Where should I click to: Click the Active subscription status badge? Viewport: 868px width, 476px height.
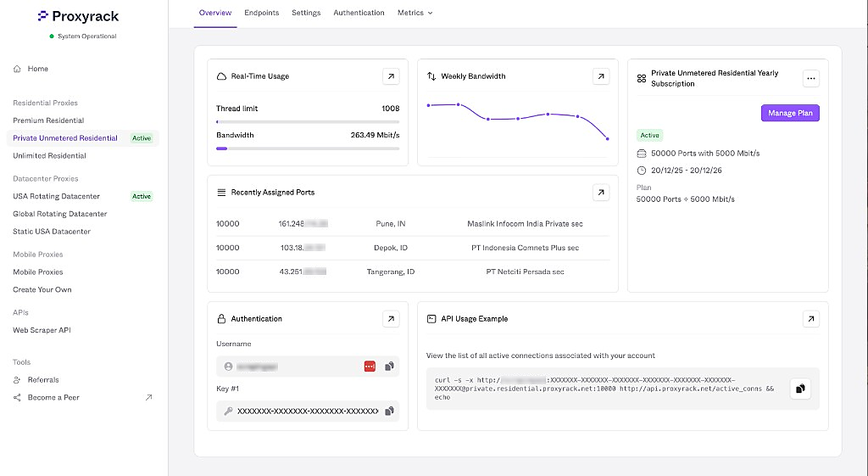pos(649,135)
